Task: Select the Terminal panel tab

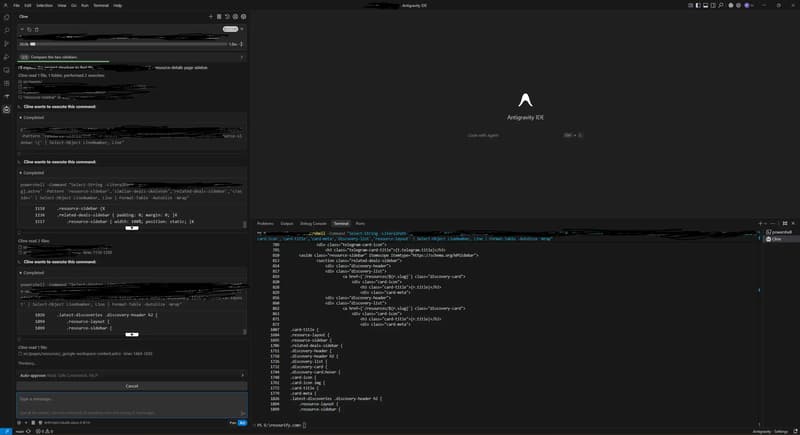Action: pos(341,223)
